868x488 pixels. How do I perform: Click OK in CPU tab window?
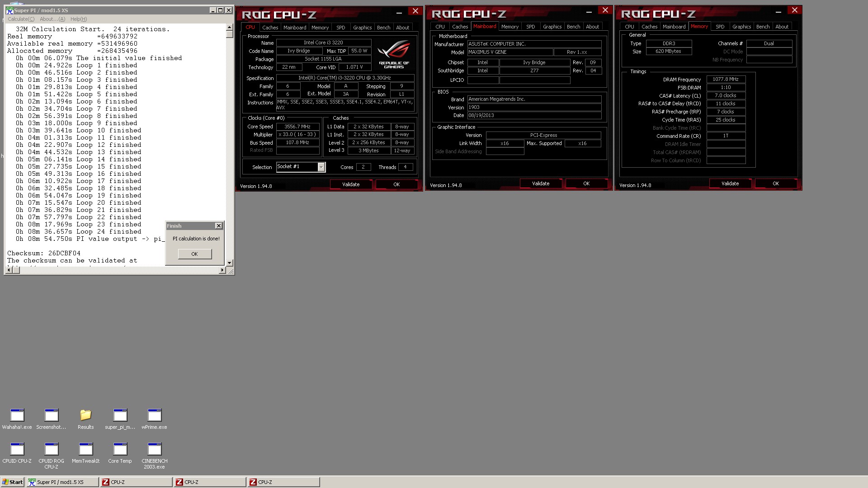(396, 184)
